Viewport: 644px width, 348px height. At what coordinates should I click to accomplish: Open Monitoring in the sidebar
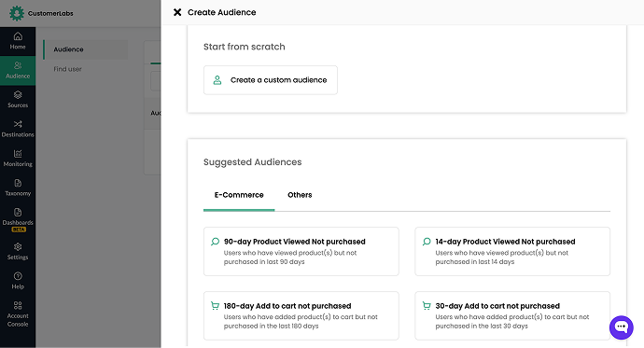click(x=18, y=158)
